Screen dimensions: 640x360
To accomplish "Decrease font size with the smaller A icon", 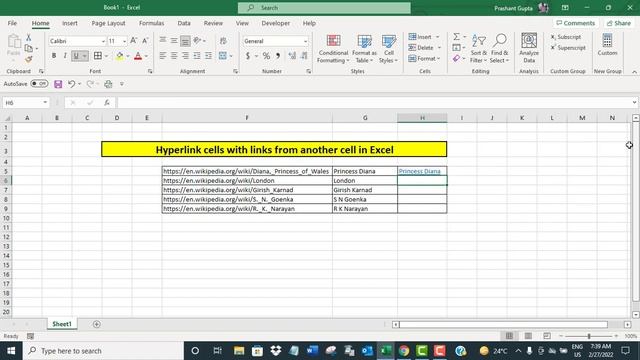I will pyautogui.click(x=145, y=41).
